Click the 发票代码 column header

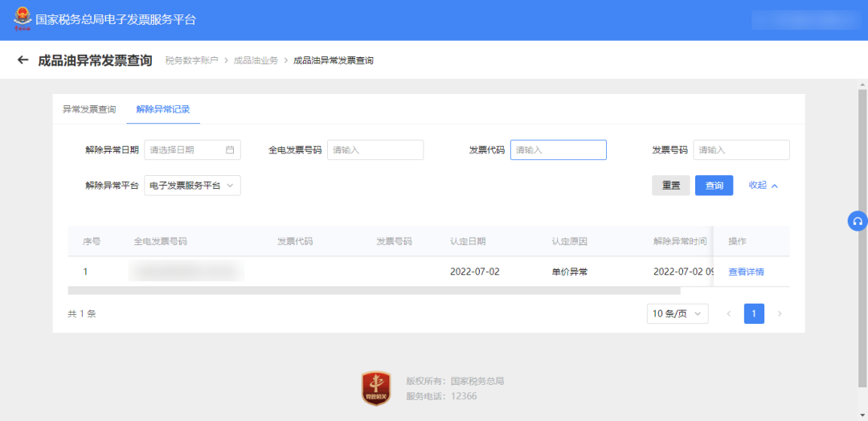click(x=295, y=242)
